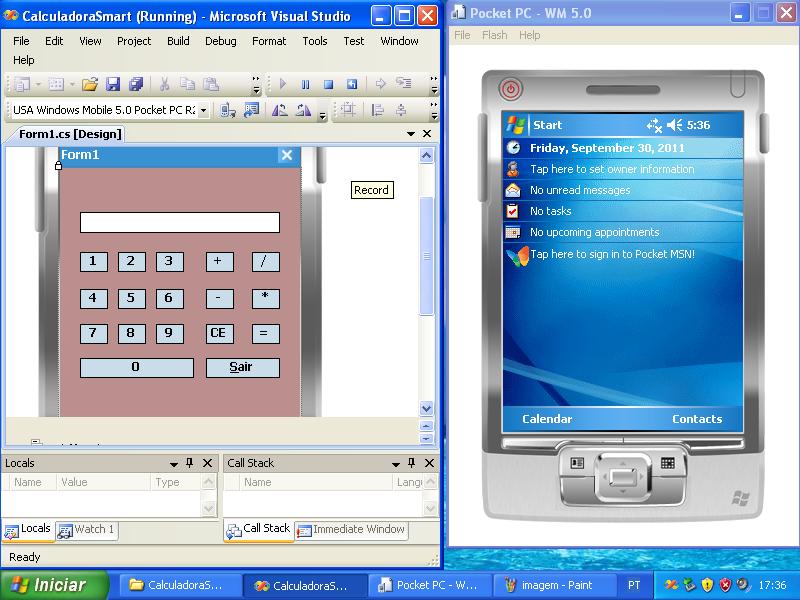Click the designer vertical scrollbar thumb
800x600 pixels.
(427, 255)
